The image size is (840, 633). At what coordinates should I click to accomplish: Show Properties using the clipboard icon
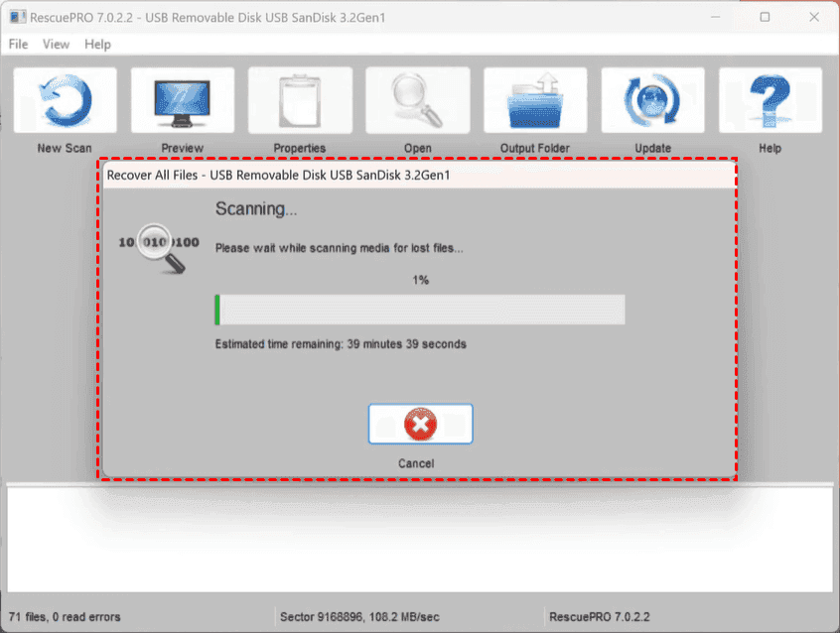tap(300, 101)
